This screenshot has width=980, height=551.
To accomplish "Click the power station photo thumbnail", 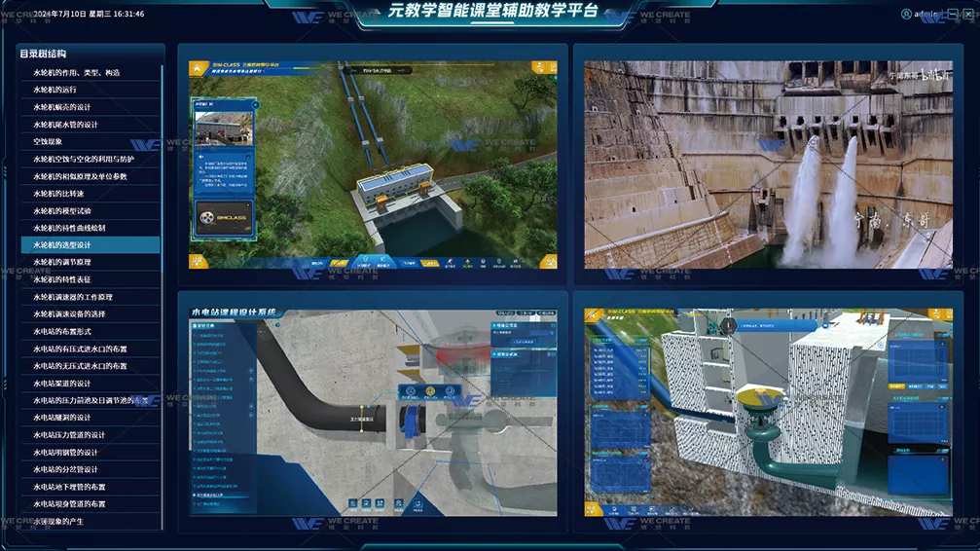I will [223, 129].
